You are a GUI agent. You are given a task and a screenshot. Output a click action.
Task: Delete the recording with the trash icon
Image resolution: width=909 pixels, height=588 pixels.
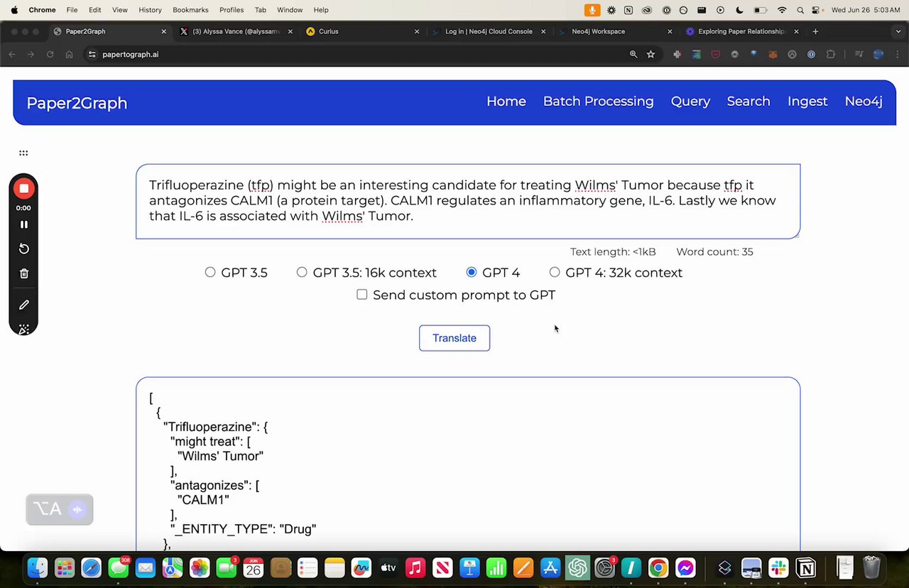[x=23, y=273]
